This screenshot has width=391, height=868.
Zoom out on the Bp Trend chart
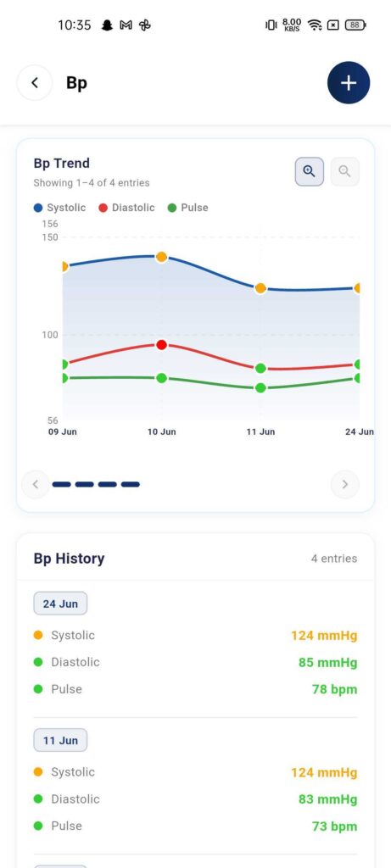(x=344, y=171)
